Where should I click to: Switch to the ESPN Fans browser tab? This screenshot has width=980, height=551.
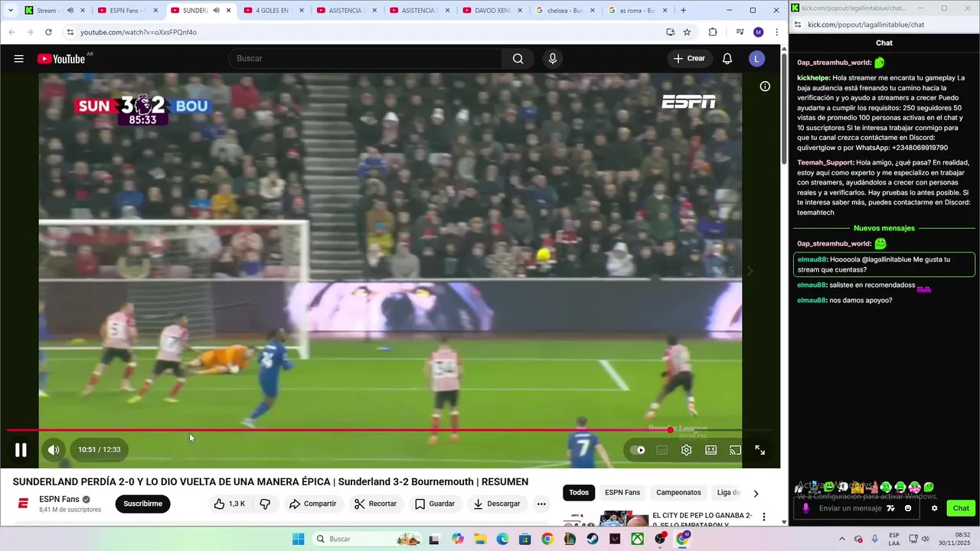[127, 11]
